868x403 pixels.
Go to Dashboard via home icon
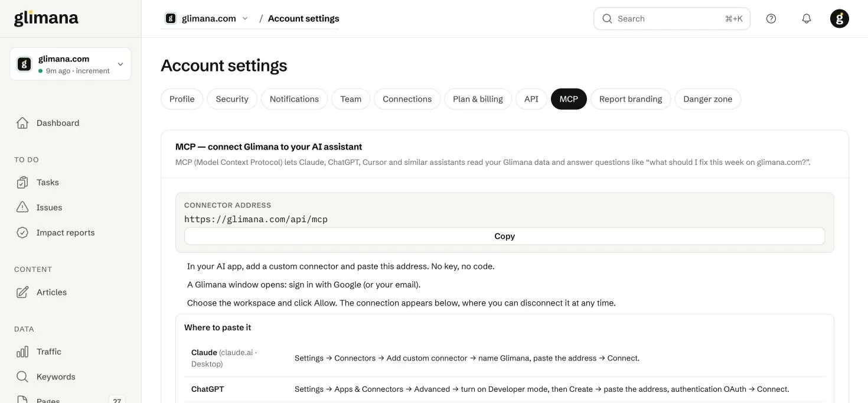[22, 123]
